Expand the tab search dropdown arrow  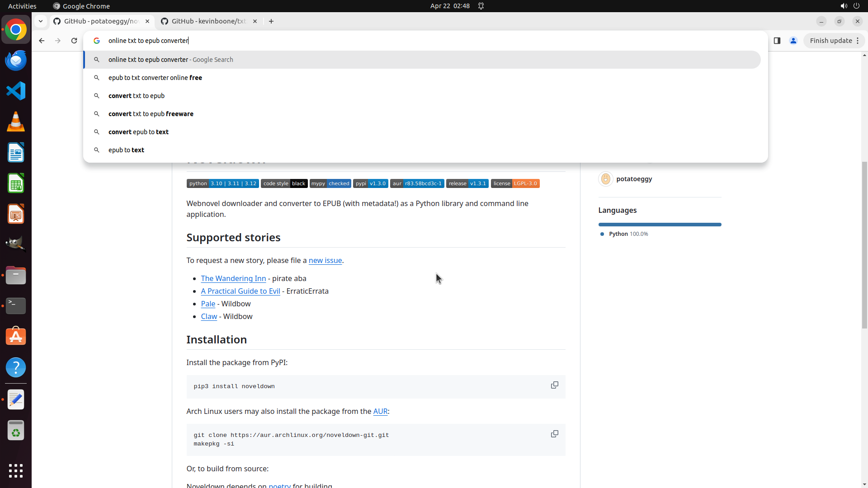[x=41, y=21]
